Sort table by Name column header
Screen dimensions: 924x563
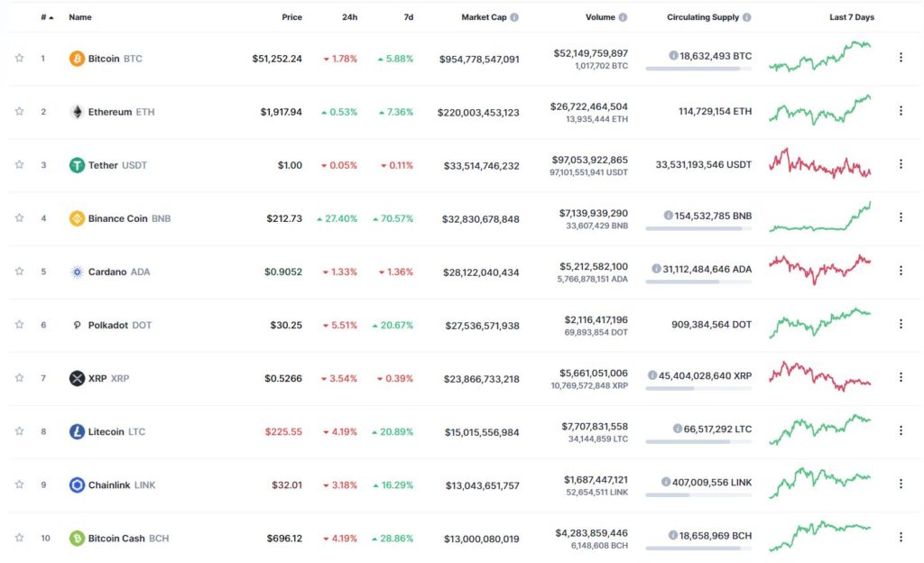click(80, 17)
